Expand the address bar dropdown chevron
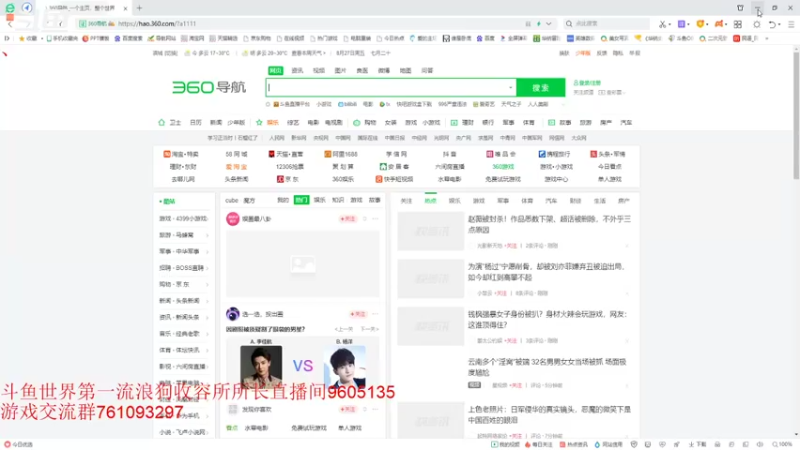This screenshot has width=800, height=450. pos(549,24)
